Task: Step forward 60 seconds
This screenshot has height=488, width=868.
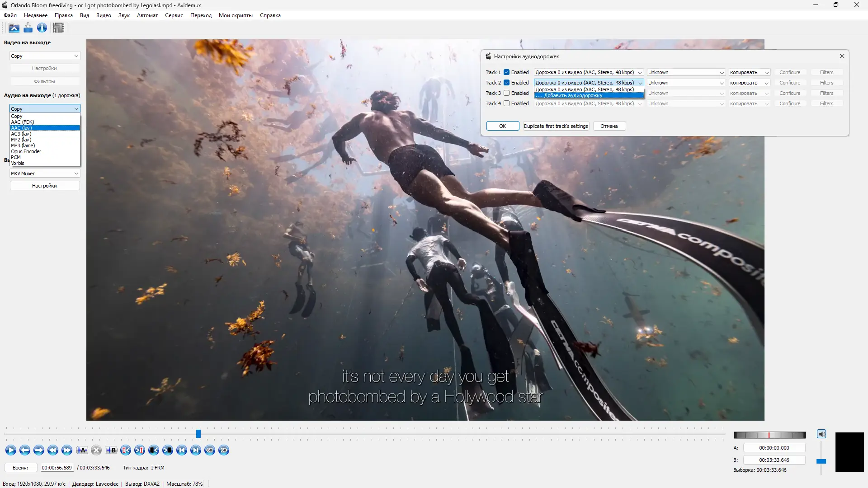Action: coord(224,450)
